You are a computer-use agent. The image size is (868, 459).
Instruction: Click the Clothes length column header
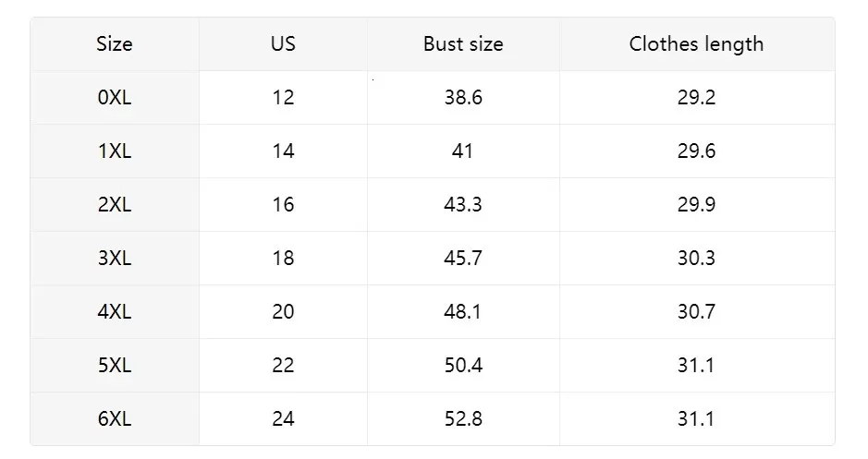pos(696,43)
